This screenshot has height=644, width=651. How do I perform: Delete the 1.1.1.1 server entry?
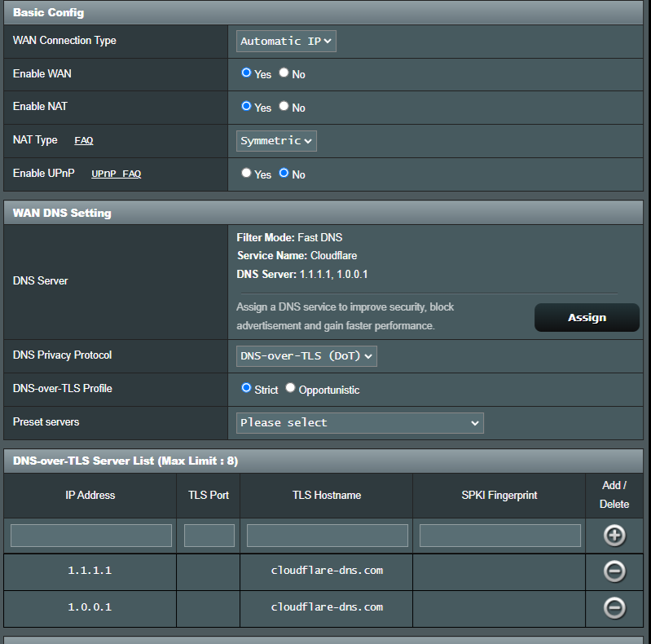(x=614, y=571)
